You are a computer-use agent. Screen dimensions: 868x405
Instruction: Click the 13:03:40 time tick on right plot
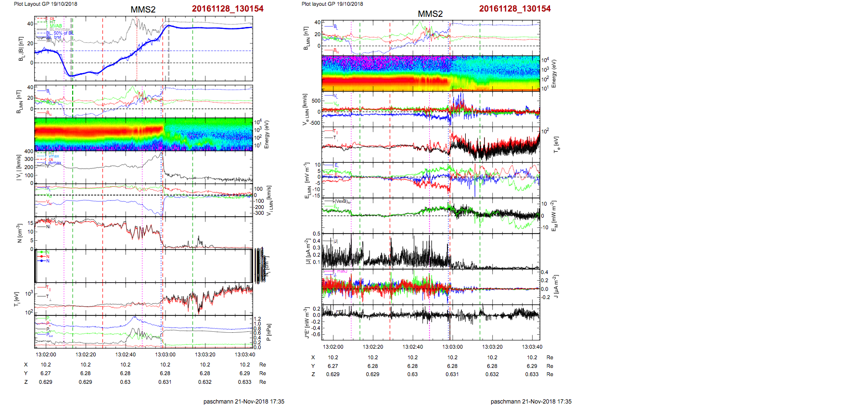pyautogui.click(x=532, y=347)
